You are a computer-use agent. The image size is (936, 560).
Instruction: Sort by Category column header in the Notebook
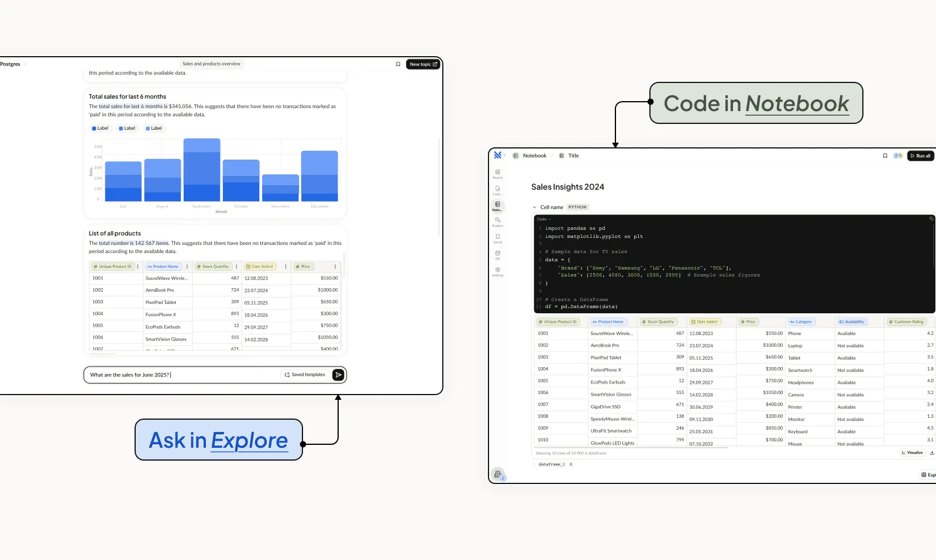pyautogui.click(x=801, y=322)
